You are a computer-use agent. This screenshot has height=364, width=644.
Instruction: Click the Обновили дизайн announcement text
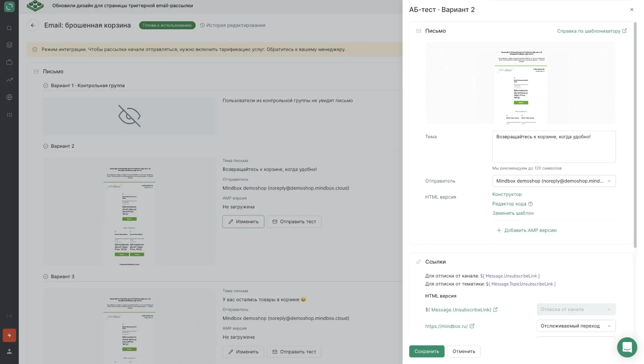tap(122, 6)
